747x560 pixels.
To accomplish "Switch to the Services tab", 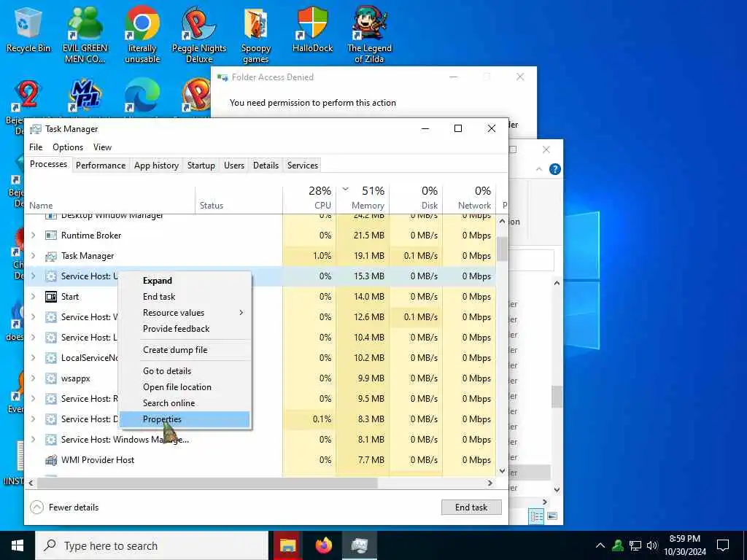I will pos(303,166).
